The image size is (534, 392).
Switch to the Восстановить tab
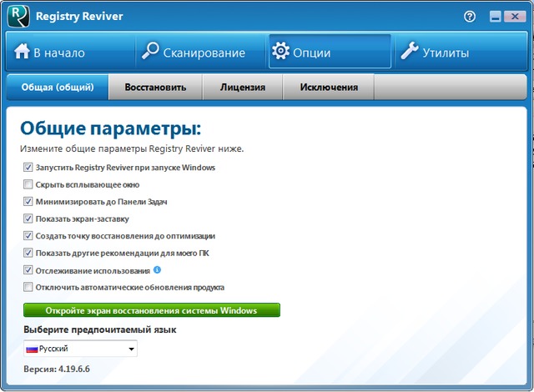coord(155,87)
